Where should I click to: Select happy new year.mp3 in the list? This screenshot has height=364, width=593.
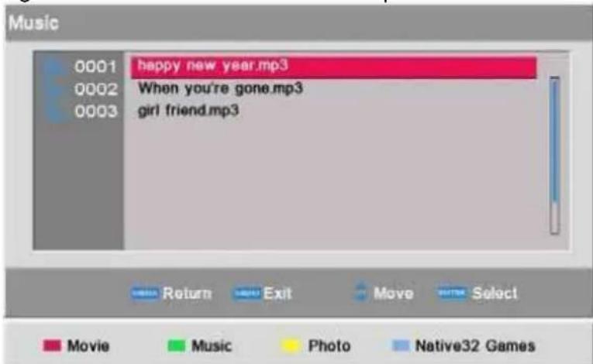[x=333, y=67]
